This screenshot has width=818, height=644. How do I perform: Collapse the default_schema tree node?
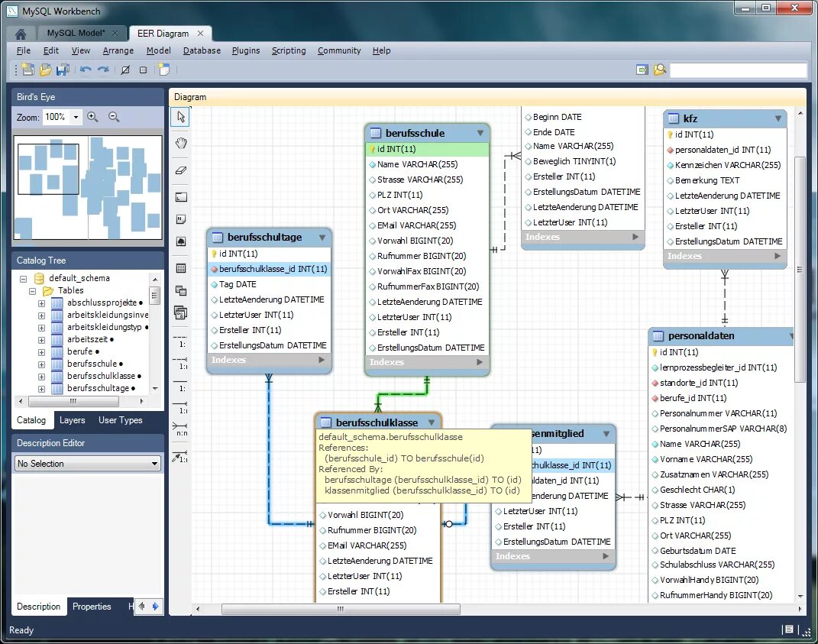pos(23,279)
